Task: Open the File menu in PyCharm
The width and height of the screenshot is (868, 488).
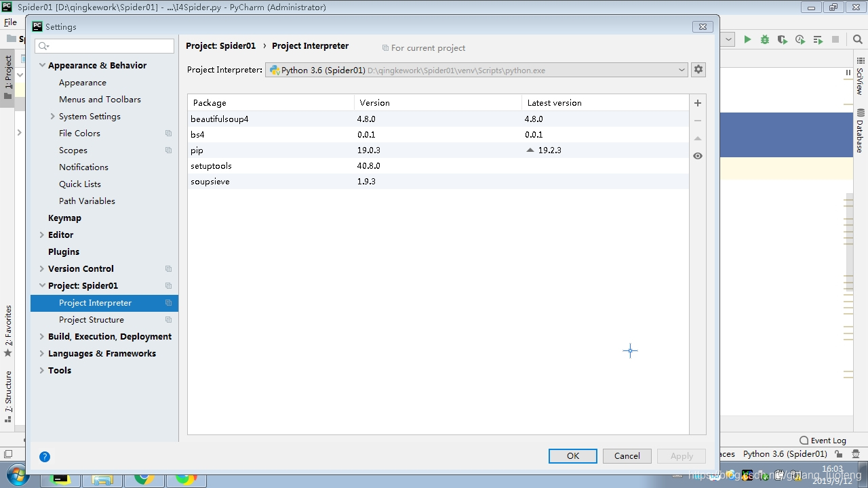Action: coord(10,22)
